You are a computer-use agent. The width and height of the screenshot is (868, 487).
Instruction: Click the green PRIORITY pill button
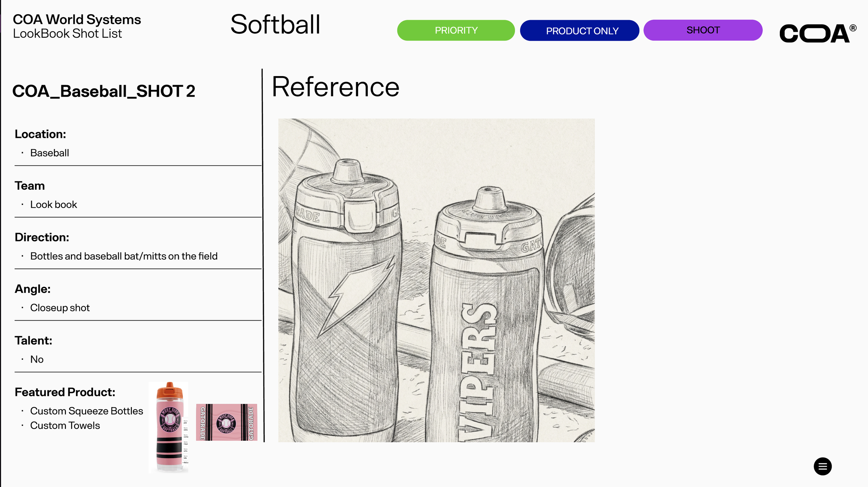click(x=456, y=30)
